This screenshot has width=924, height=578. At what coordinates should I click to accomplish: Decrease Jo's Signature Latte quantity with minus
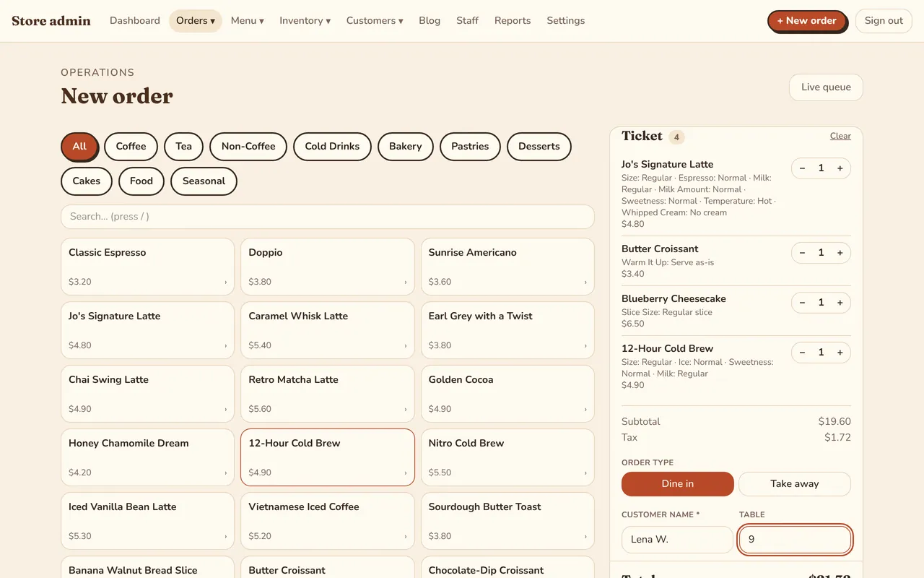[802, 168]
